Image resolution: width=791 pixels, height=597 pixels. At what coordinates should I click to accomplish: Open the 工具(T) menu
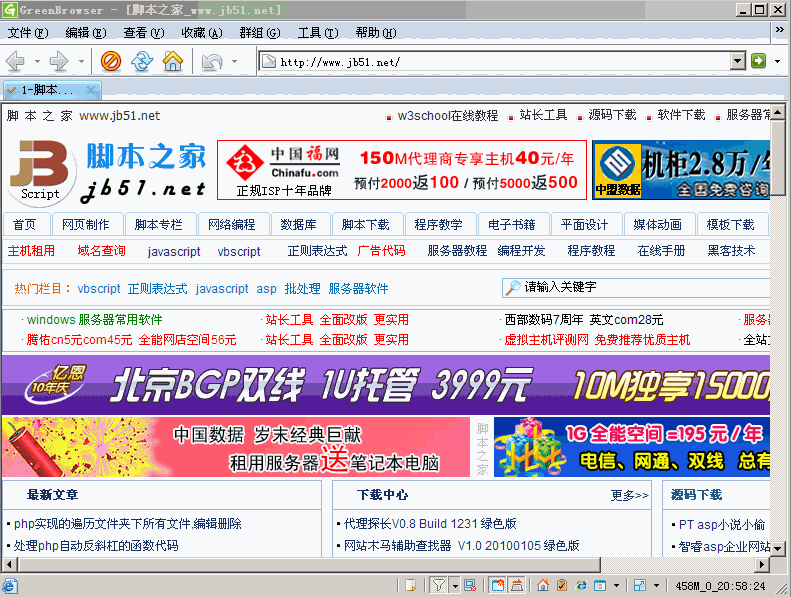tap(318, 33)
